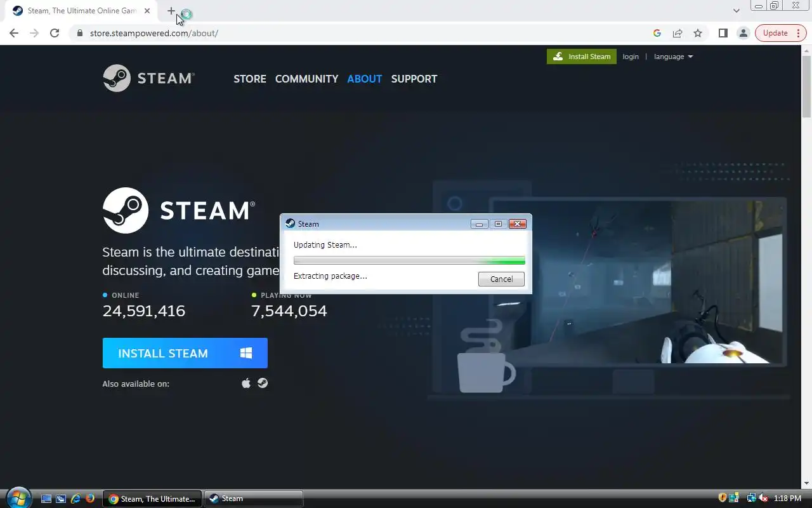Screen dimensions: 812x508
Task: Click the network tray icon
Action: pyautogui.click(x=751, y=498)
